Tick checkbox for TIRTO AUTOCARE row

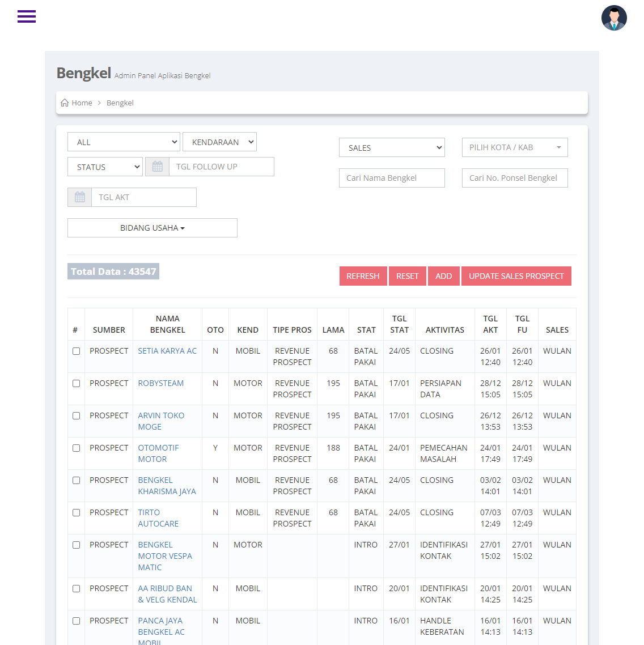pyautogui.click(x=76, y=512)
